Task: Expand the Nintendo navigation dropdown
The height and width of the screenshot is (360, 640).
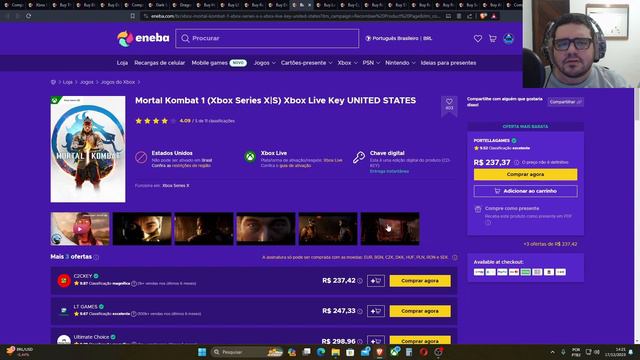Action: coord(400,63)
